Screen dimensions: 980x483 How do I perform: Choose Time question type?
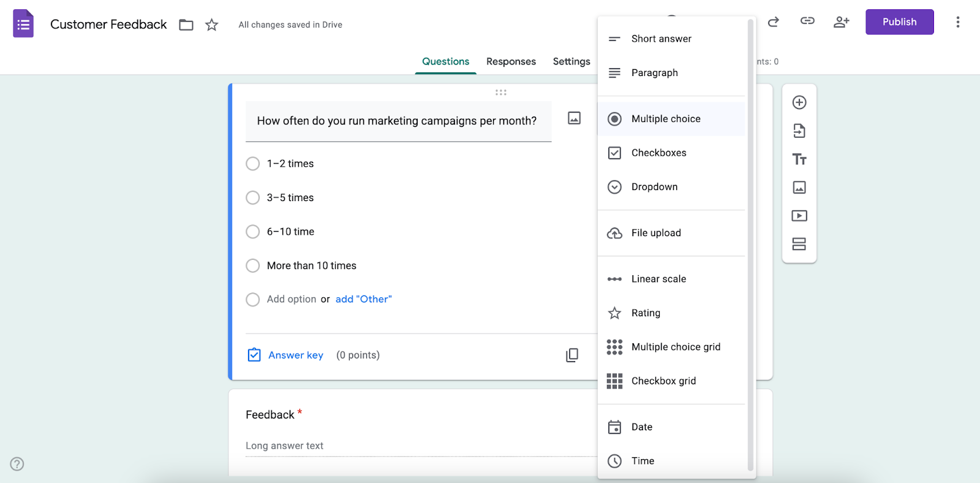click(671, 461)
